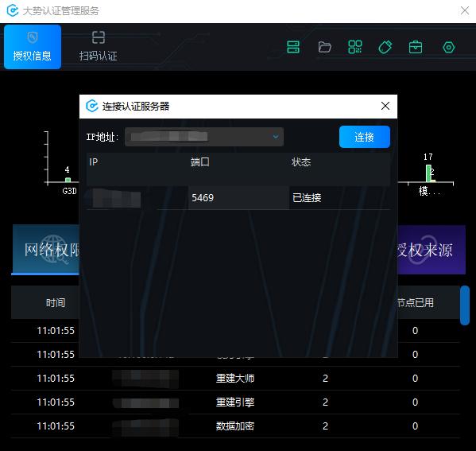
Task: Click the app logo in main title bar
Action: [x=13, y=10]
